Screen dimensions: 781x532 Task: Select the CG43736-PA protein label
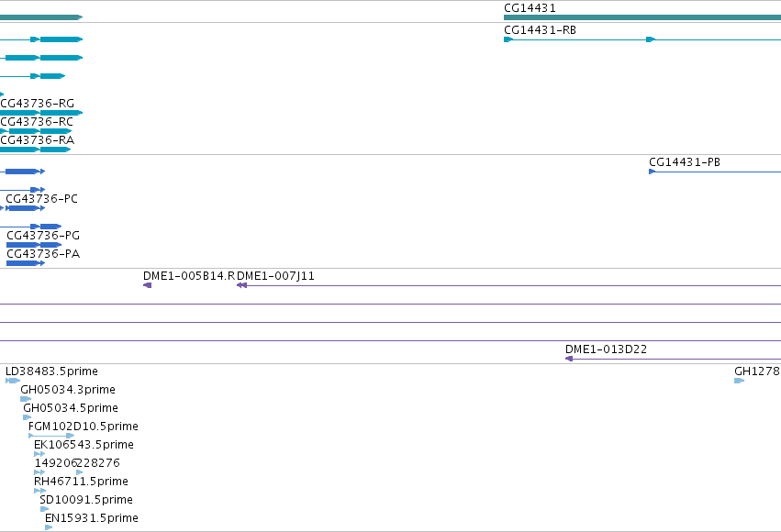pos(43,254)
